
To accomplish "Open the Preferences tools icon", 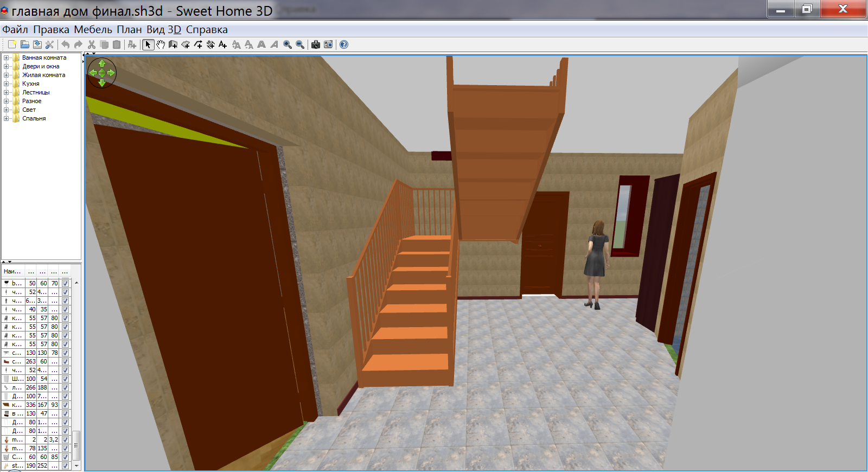I will [x=50, y=44].
